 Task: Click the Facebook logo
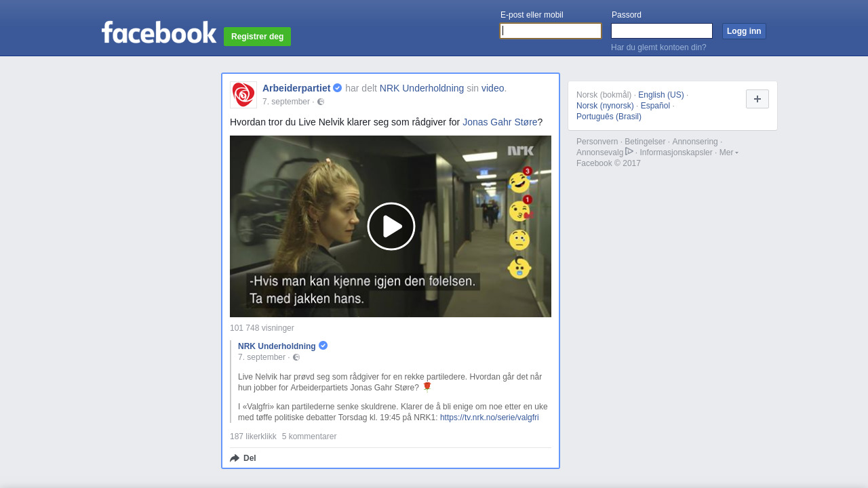159,32
